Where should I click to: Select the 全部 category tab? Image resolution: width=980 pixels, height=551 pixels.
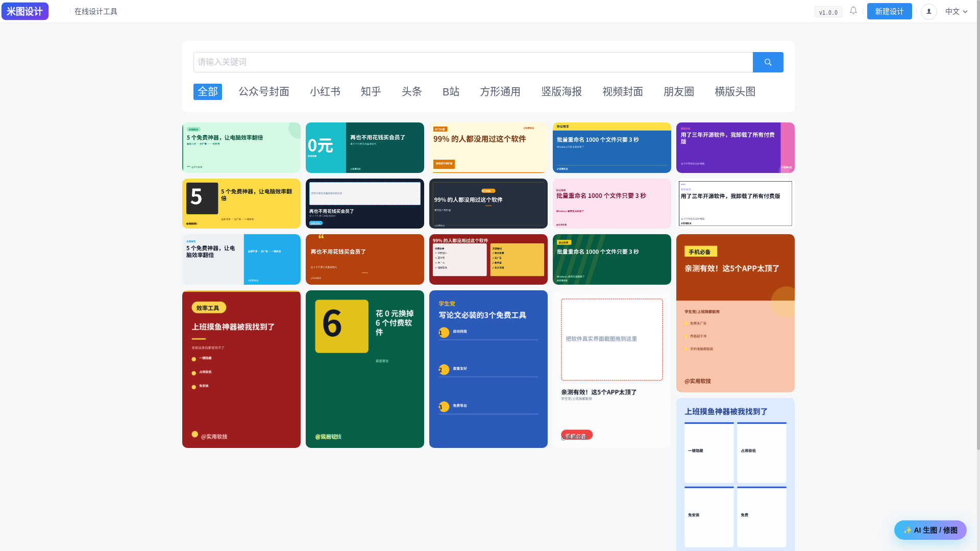208,92
